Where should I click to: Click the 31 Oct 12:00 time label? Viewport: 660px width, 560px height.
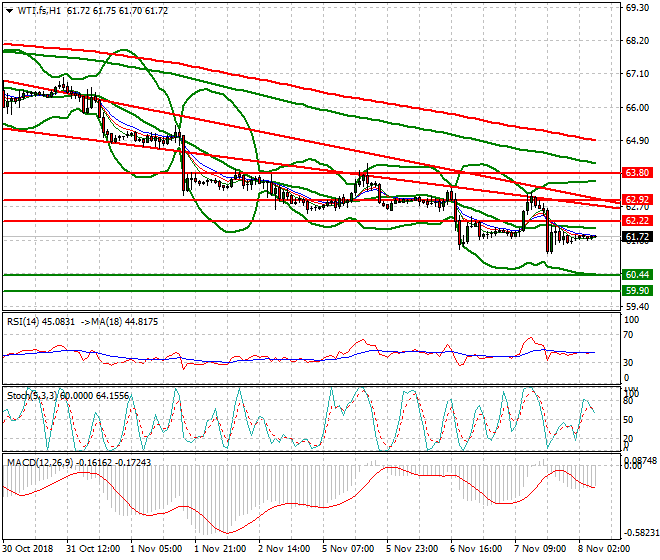[x=93, y=549]
